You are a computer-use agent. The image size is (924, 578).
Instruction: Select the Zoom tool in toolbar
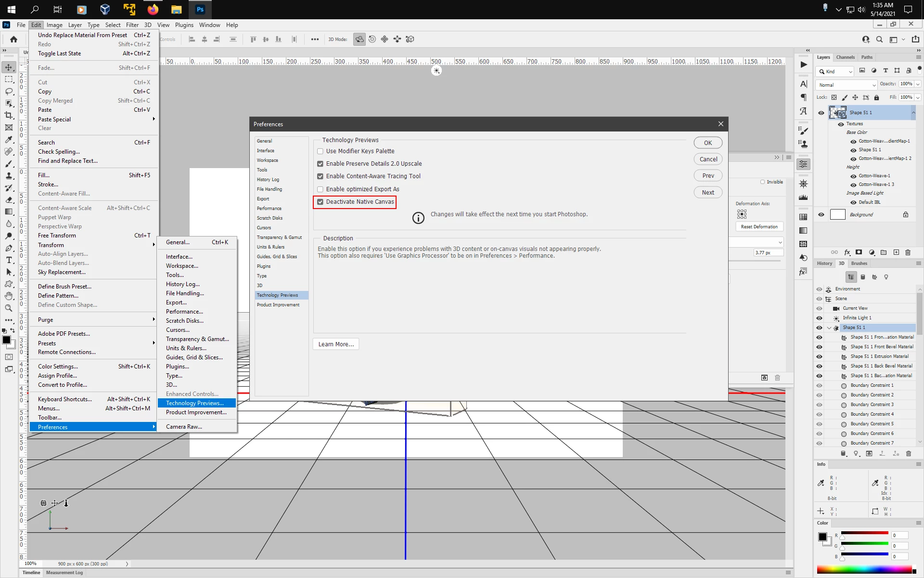coord(9,308)
